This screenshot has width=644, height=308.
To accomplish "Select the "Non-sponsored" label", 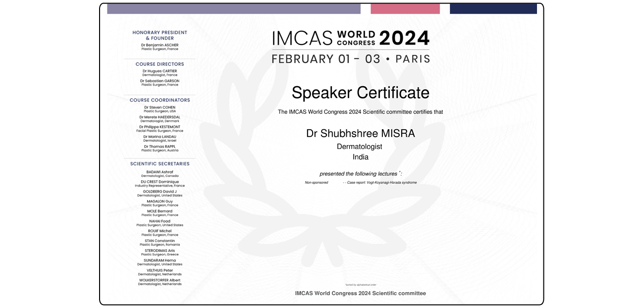I will tap(317, 183).
